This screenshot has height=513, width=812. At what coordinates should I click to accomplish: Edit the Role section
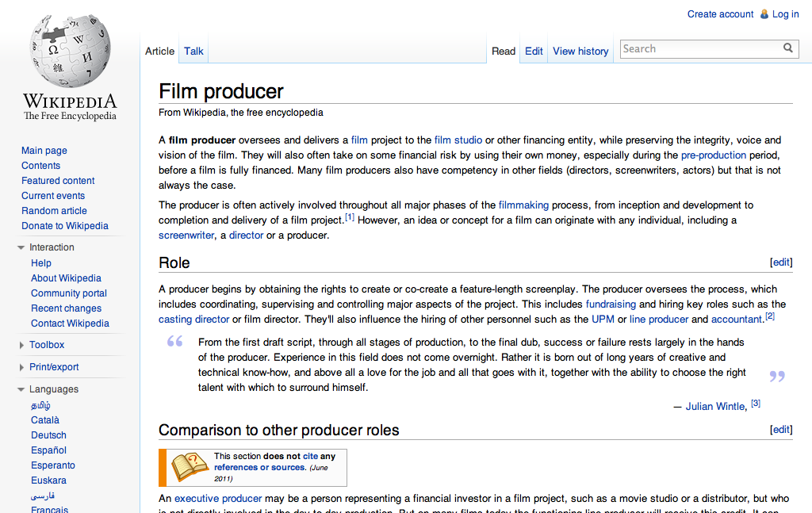tap(781, 262)
